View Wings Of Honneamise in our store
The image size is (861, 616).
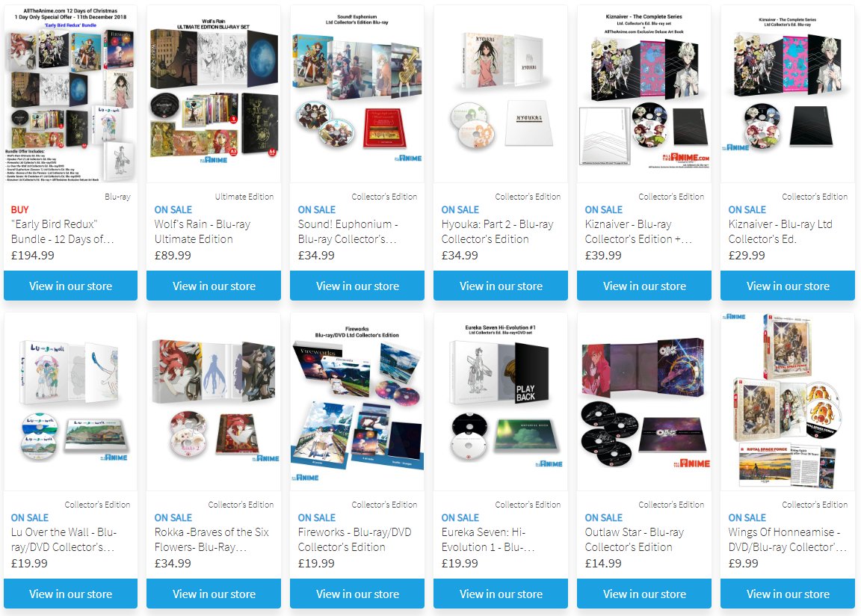coord(788,594)
